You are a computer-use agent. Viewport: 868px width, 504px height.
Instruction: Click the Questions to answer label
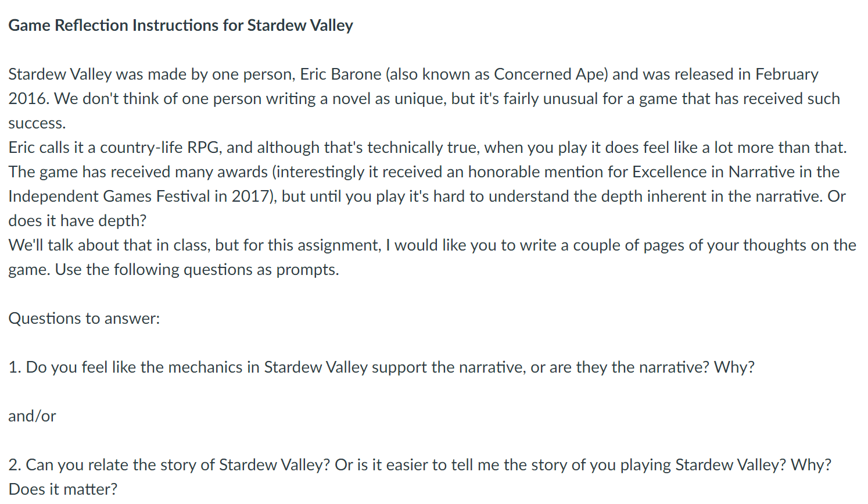coord(84,319)
